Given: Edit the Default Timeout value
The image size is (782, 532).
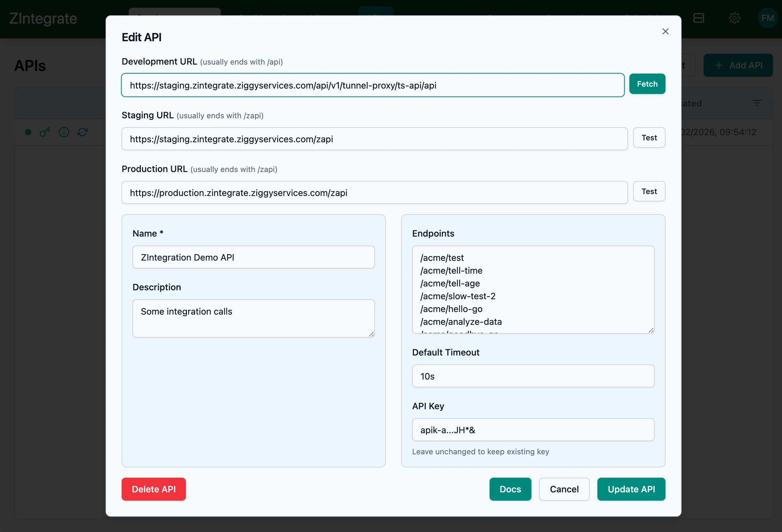Looking at the screenshot, I should coord(533,376).
